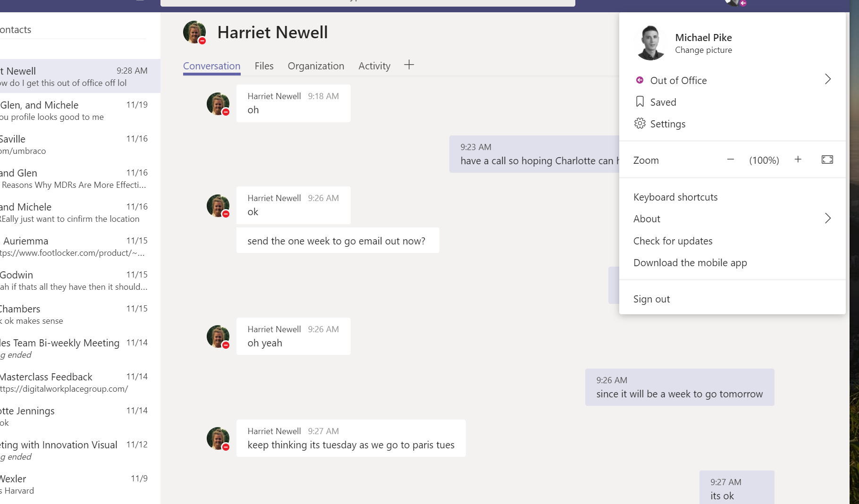Toggle full screen zoom icon

pyautogui.click(x=827, y=160)
